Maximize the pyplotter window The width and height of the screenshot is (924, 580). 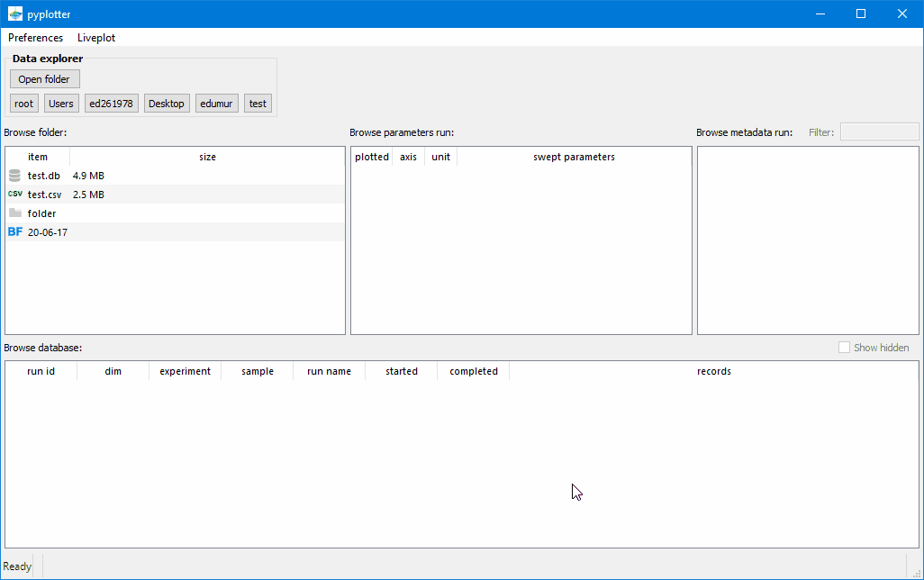[x=861, y=14]
